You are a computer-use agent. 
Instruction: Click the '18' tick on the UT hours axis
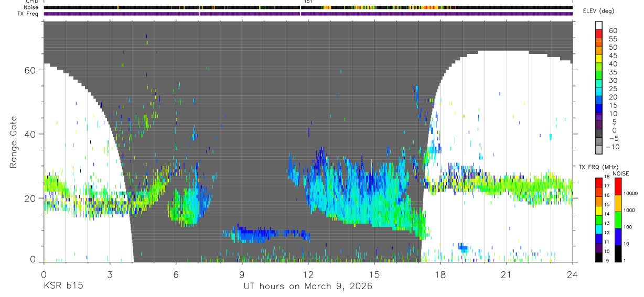[440, 274]
